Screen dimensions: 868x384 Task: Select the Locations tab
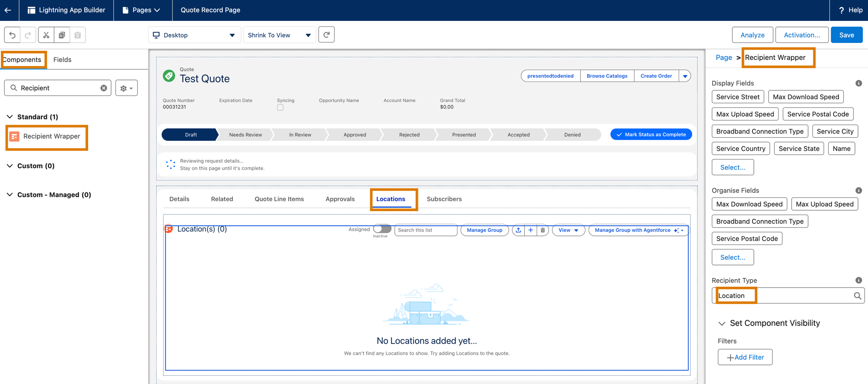(391, 199)
